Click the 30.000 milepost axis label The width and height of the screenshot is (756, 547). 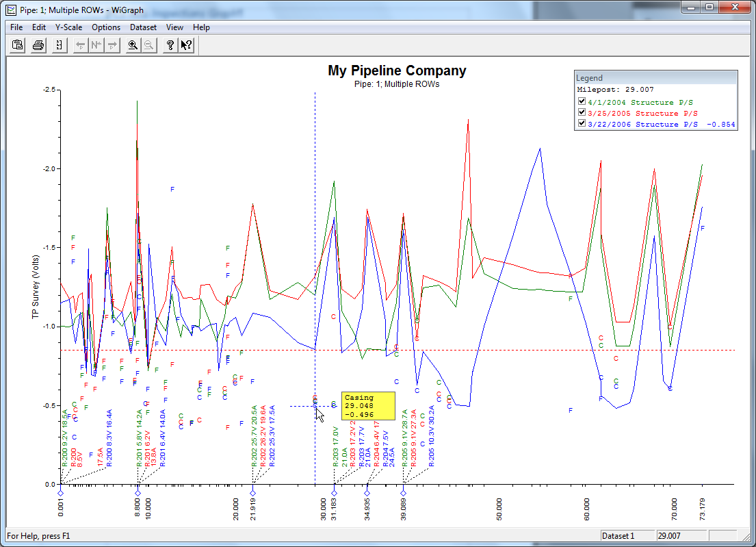click(x=324, y=509)
